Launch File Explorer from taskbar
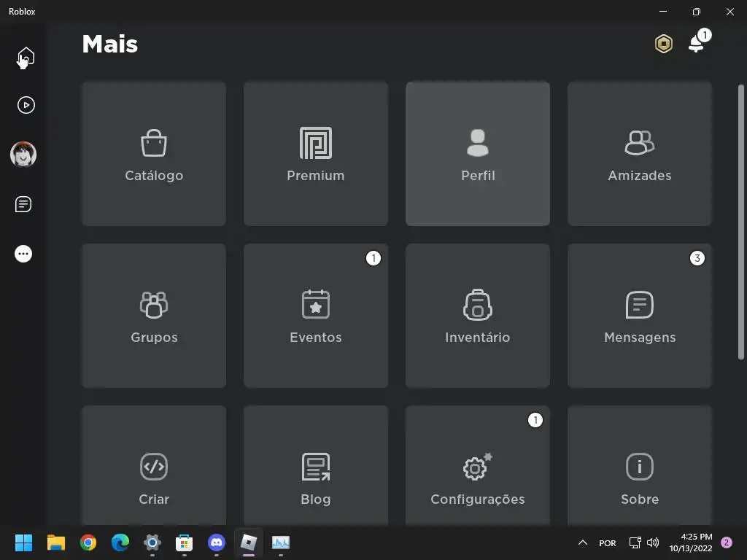This screenshot has height=560, width=747. click(55, 542)
